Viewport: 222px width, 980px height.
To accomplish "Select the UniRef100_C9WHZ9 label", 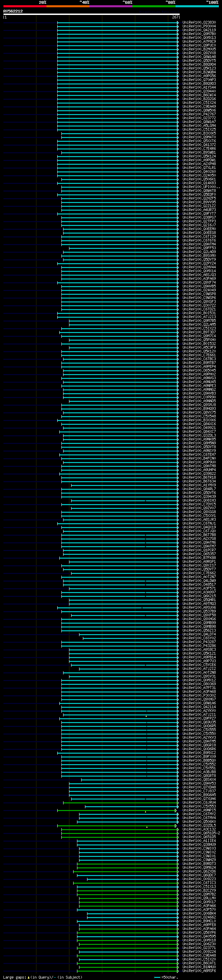I will click(x=199, y=860).
